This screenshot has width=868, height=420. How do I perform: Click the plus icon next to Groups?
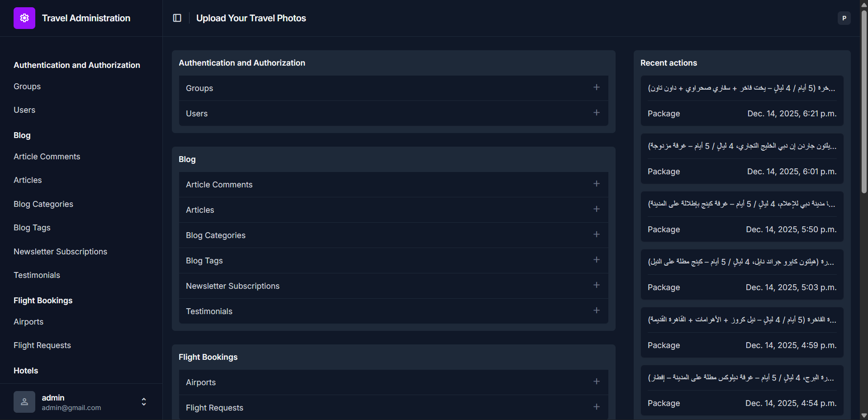coord(597,87)
